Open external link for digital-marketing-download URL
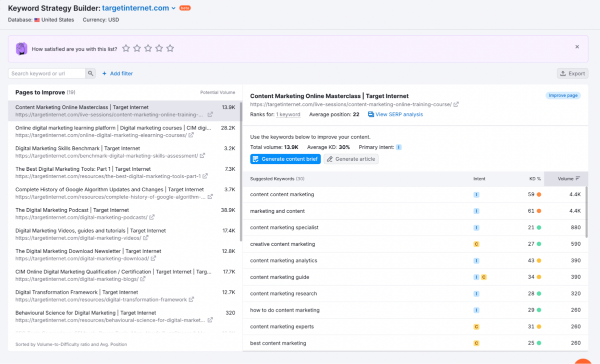Viewport: 600px width, 364px height. 153,259
